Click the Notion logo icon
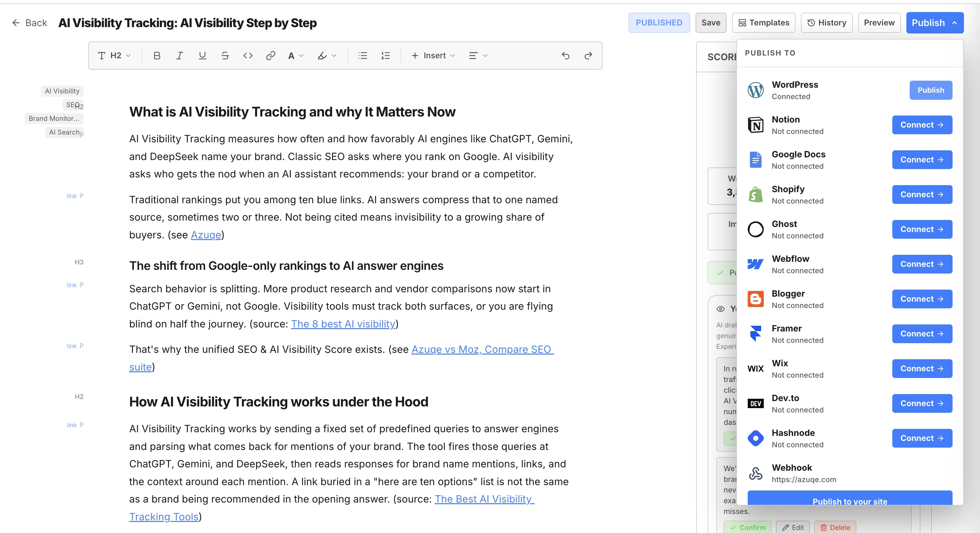This screenshot has width=980, height=533. point(755,125)
